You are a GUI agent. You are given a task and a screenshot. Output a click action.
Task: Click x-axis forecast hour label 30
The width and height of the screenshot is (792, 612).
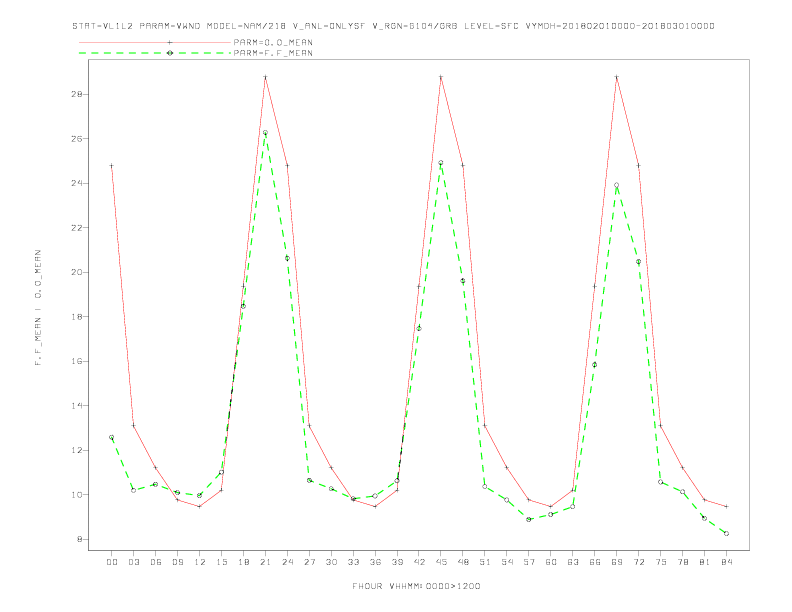(331, 562)
